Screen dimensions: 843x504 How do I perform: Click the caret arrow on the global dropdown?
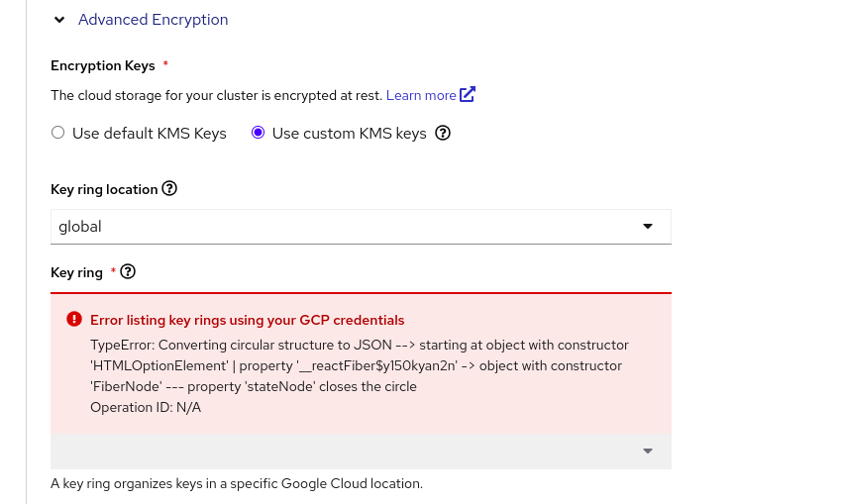[648, 226]
